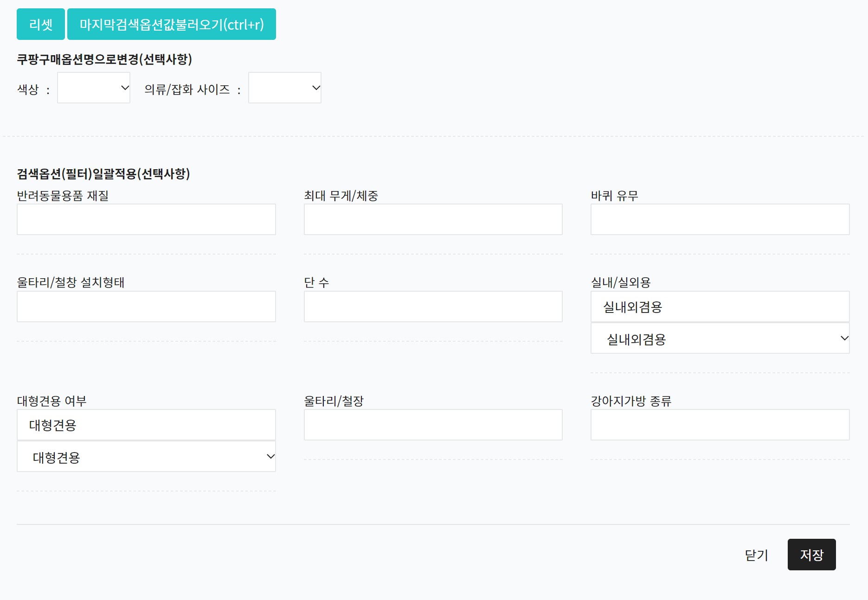Open the 실내외겸용 select dropdown
The image size is (868, 600).
pyautogui.click(x=720, y=338)
